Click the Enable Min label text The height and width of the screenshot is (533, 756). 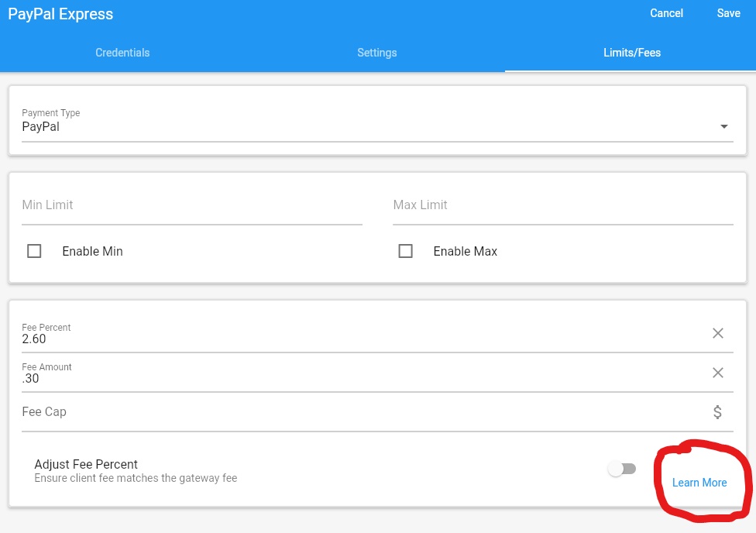93,251
